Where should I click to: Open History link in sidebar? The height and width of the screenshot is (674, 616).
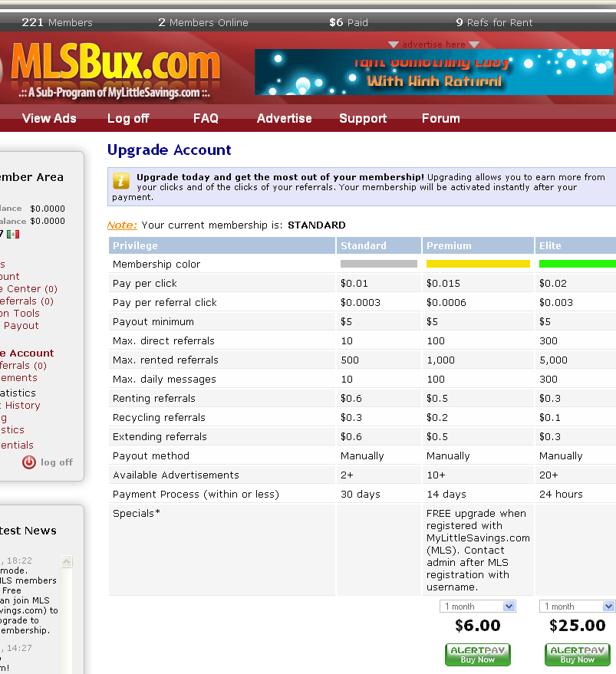(22, 406)
